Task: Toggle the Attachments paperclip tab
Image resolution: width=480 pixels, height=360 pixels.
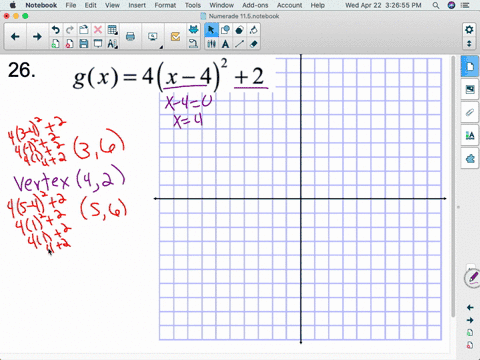Action: pyautogui.click(x=470, y=112)
